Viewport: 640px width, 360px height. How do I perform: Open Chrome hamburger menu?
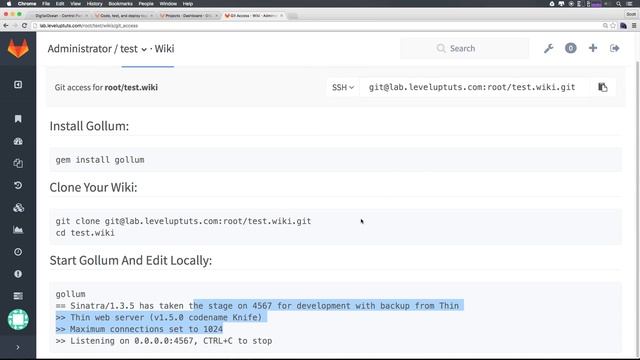coord(634,26)
